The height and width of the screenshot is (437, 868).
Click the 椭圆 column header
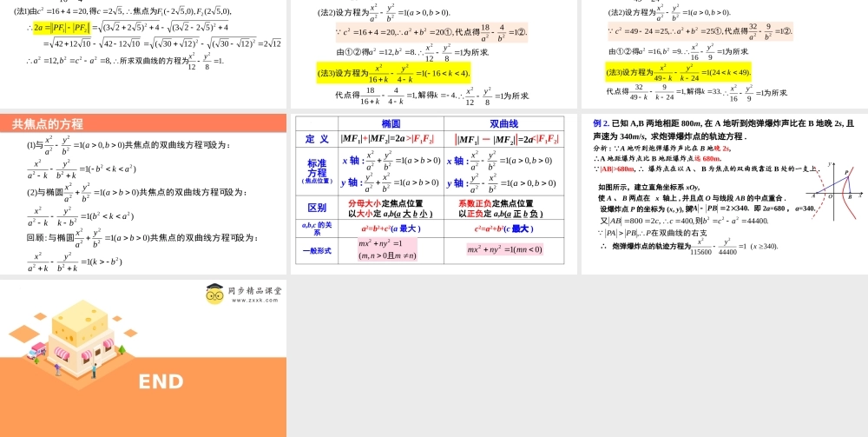tap(391, 124)
